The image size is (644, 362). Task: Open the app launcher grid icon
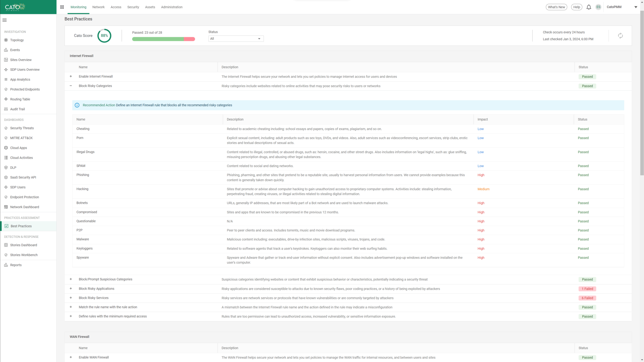(62, 7)
